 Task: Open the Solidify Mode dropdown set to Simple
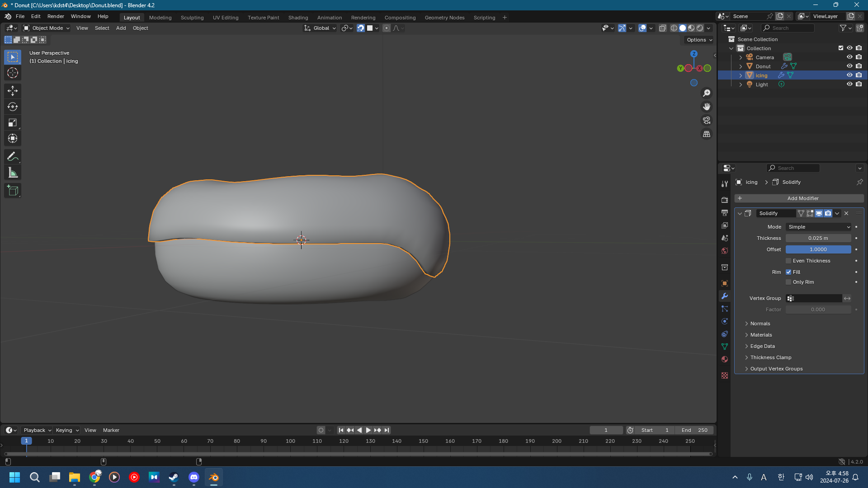click(818, 227)
